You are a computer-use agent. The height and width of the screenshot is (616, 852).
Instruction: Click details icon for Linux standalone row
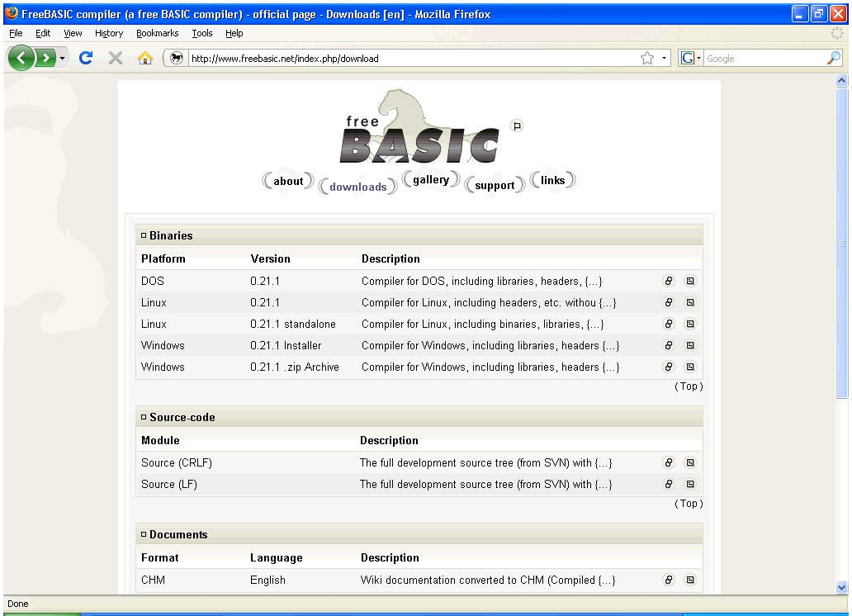pyautogui.click(x=690, y=324)
